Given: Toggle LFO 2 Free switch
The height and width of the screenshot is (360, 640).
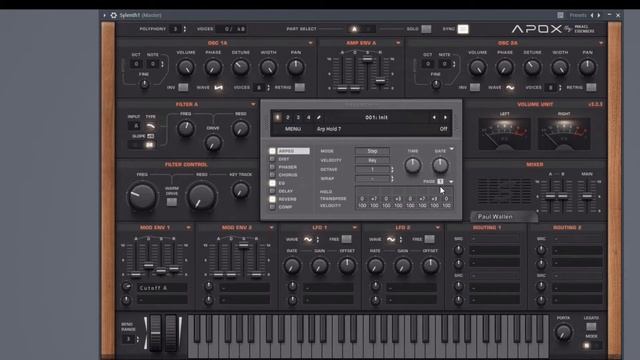Looking at the screenshot, I should coord(429,239).
